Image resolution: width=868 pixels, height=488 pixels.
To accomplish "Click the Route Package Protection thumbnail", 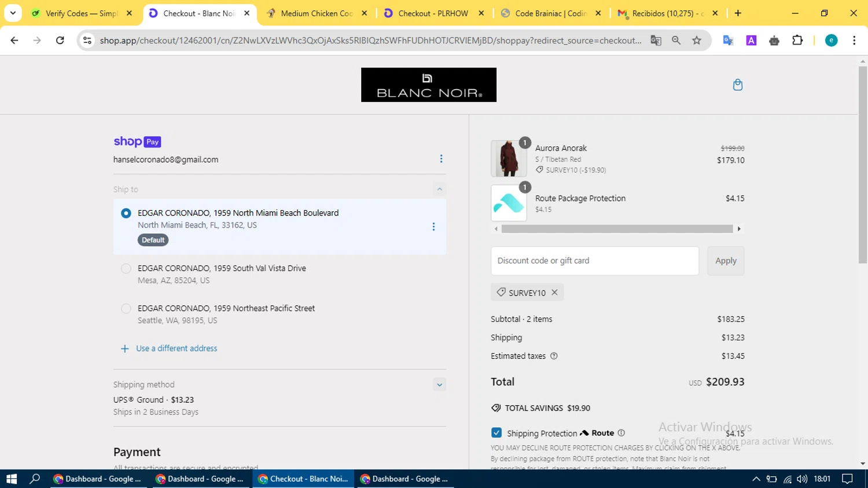I will pyautogui.click(x=509, y=203).
